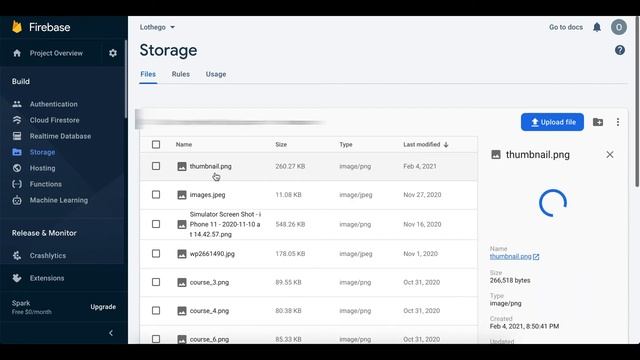
Task: Check the wp2661490.jpg row checkbox
Action: [x=156, y=253]
